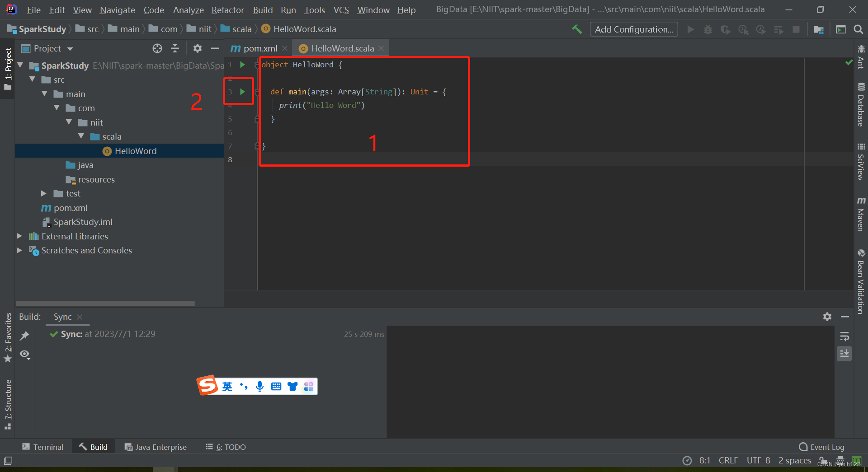Click the Debug bug icon
The width and height of the screenshot is (868, 472).
point(708,29)
